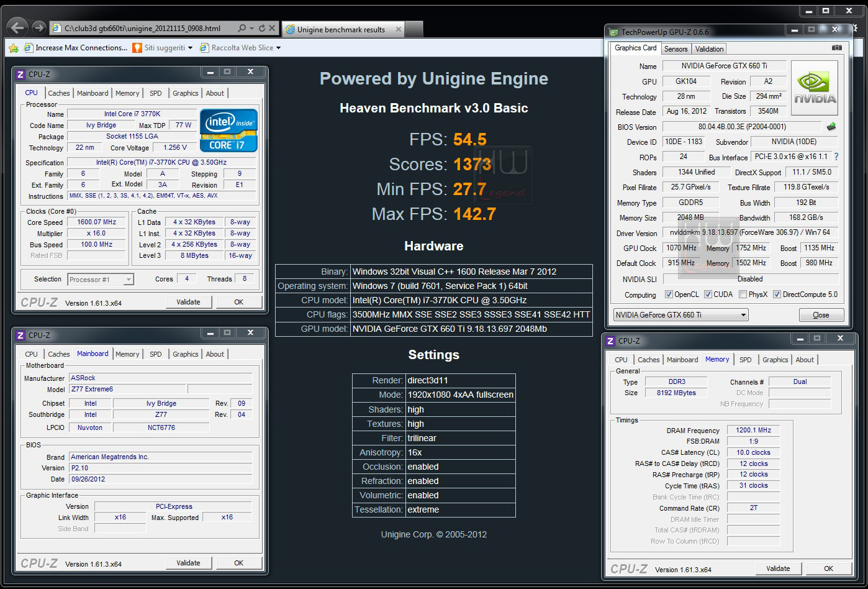Click the Core Speed value field
This screenshot has width=868, height=589.
pyautogui.click(x=97, y=222)
